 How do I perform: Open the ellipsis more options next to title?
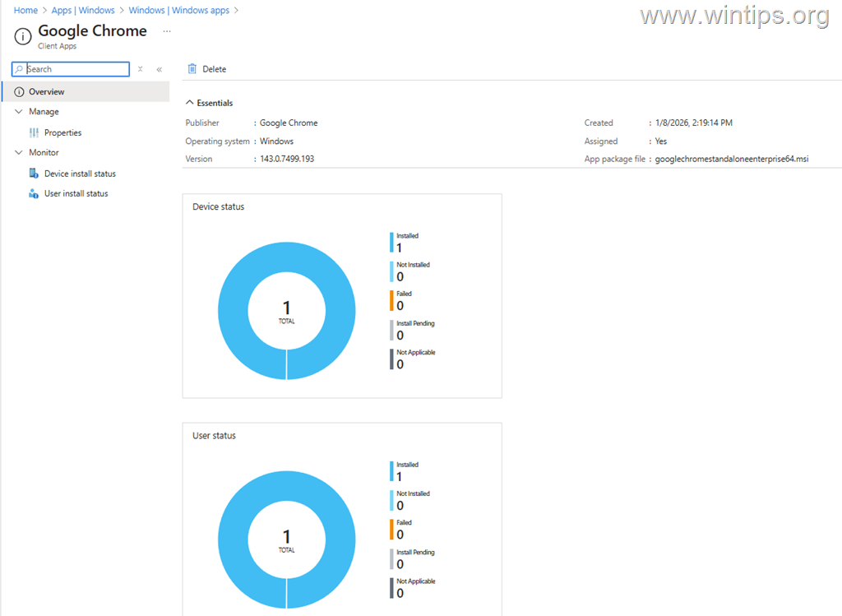click(167, 31)
